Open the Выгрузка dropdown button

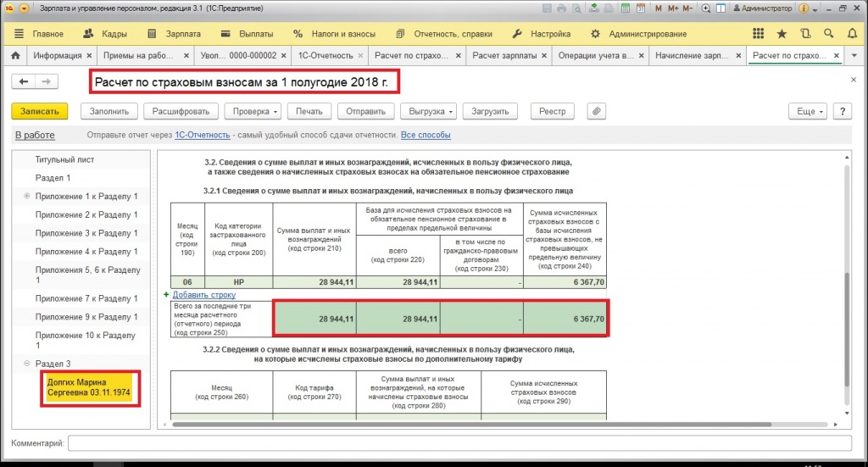point(428,111)
